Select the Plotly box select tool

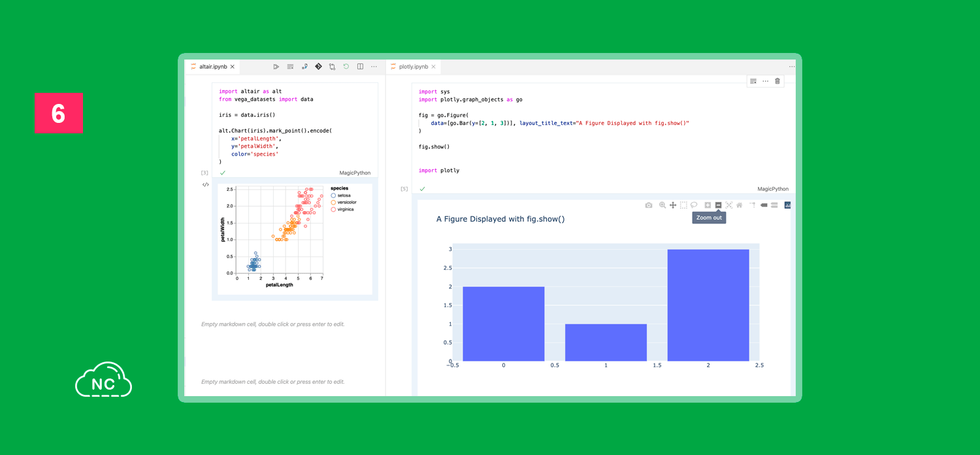click(x=683, y=205)
